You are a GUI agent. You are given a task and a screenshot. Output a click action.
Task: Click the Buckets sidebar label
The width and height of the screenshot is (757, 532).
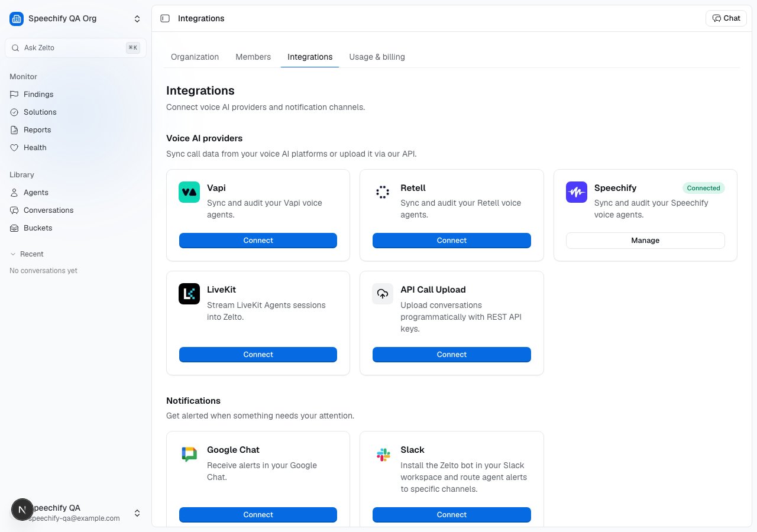(38, 228)
